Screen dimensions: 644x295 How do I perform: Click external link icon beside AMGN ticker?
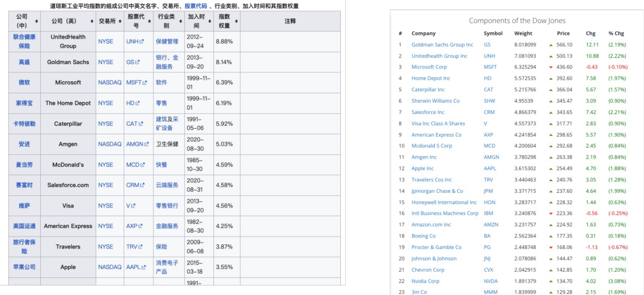146,144
